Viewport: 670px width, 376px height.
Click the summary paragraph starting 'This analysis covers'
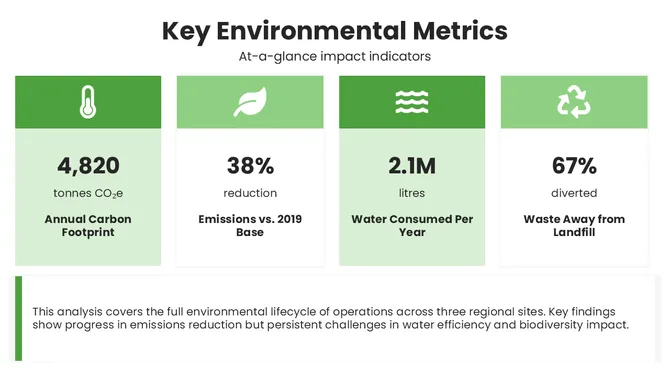pos(330,318)
